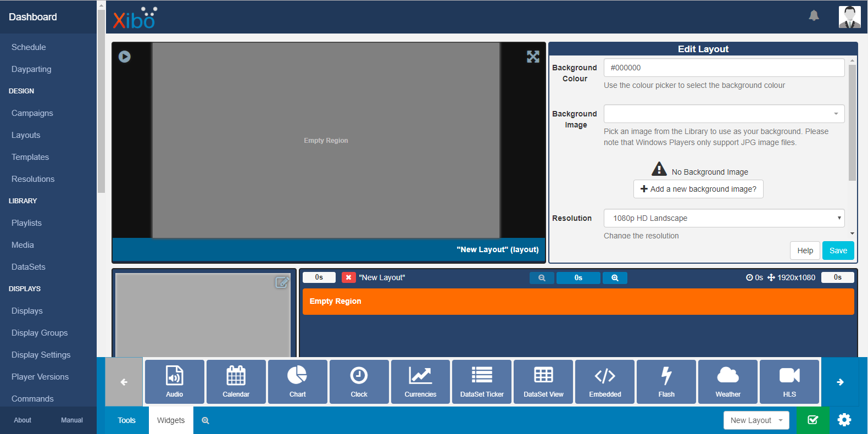868x434 pixels.
Task: Open Templates page
Action: pos(30,157)
